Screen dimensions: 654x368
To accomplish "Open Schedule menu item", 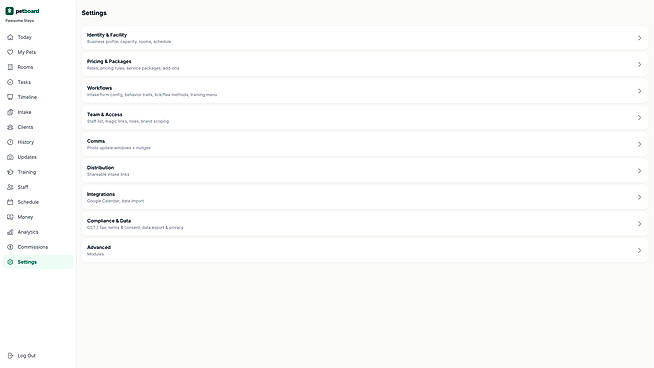I will 38,202.
